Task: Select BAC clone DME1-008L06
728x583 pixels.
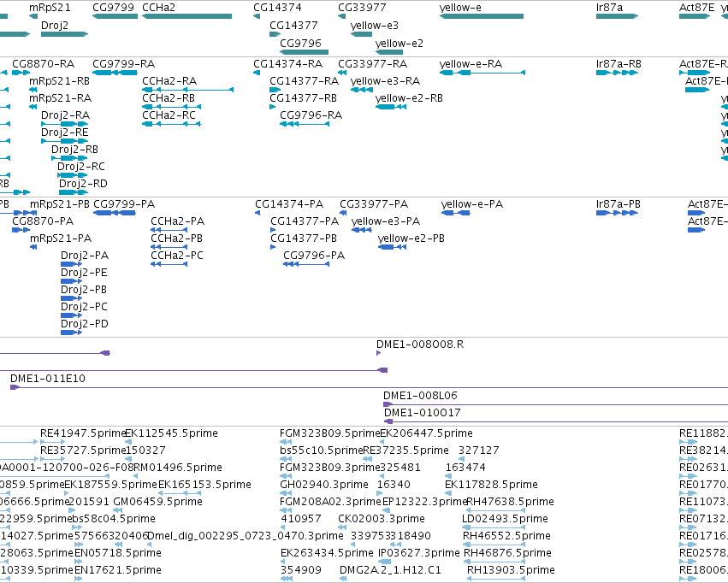Action: click(x=555, y=404)
